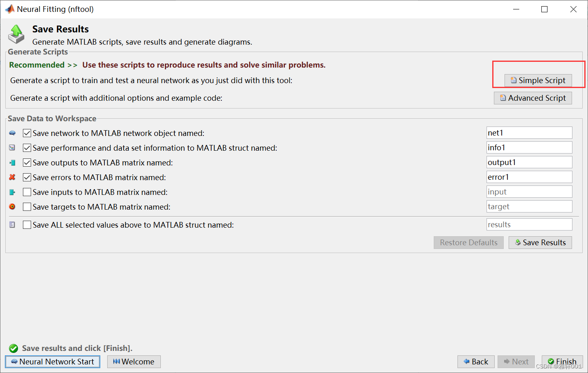The width and height of the screenshot is (588, 373).
Task: Check Save ALL selected values checkbox
Action: (x=27, y=225)
